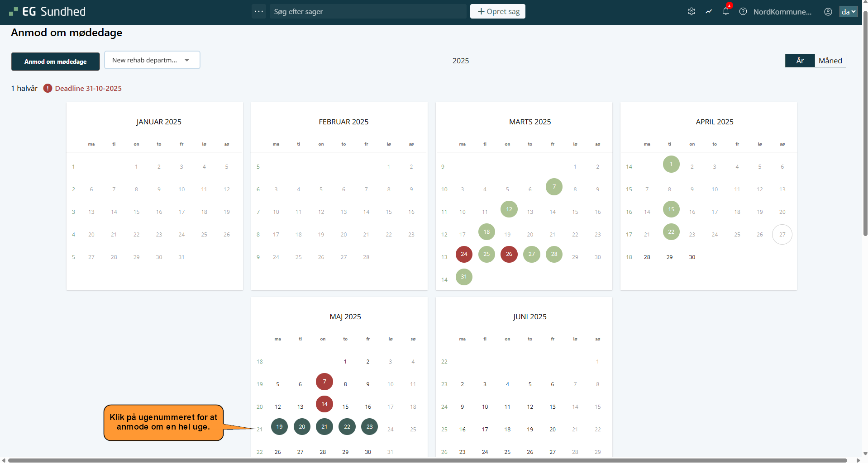Click in the Søg efter sager field
This screenshot has height=463, width=868.
(368, 12)
